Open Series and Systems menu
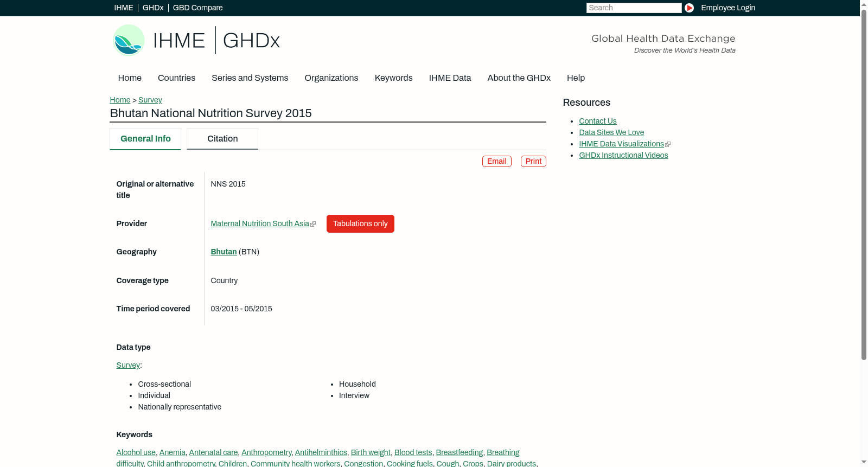 [x=250, y=78]
